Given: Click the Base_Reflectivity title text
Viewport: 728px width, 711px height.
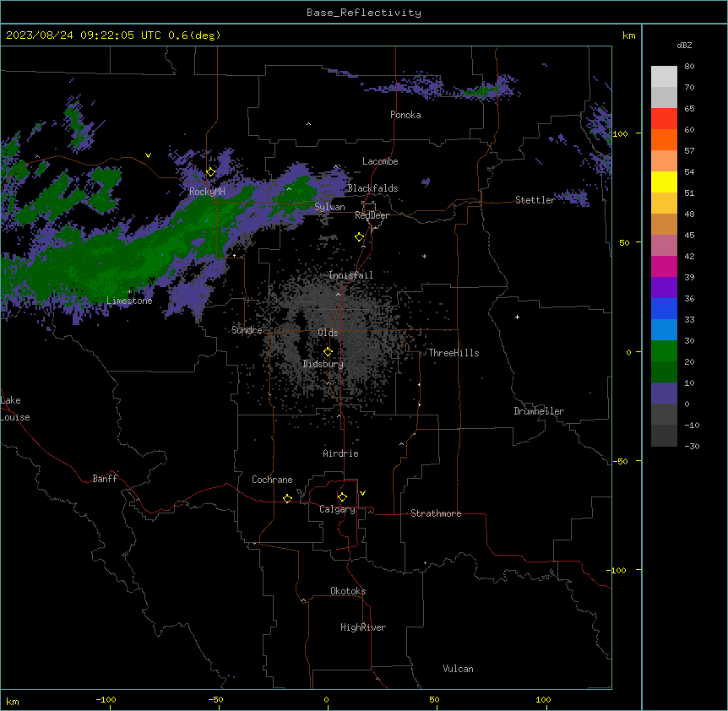Looking at the screenshot, I should [x=364, y=13].
